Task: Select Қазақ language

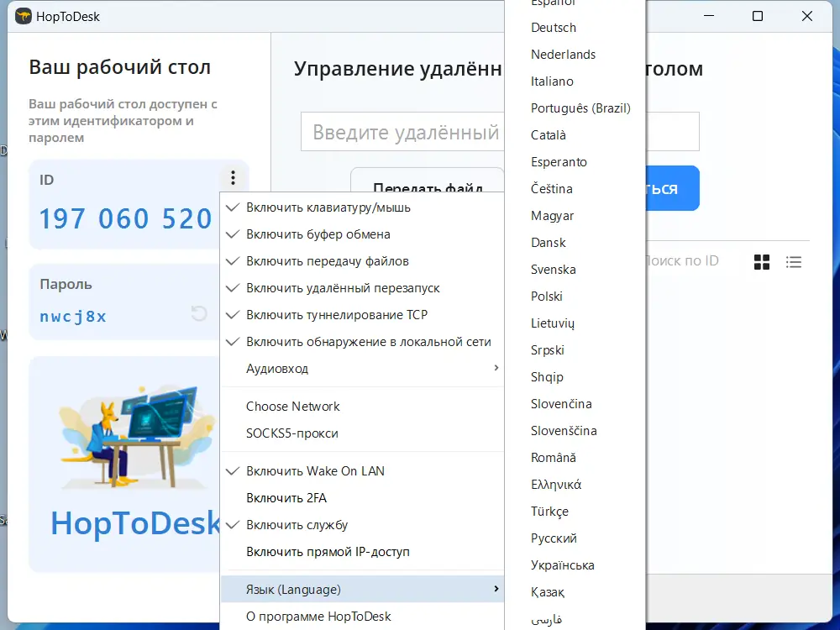Action: (x=575, y=591)
